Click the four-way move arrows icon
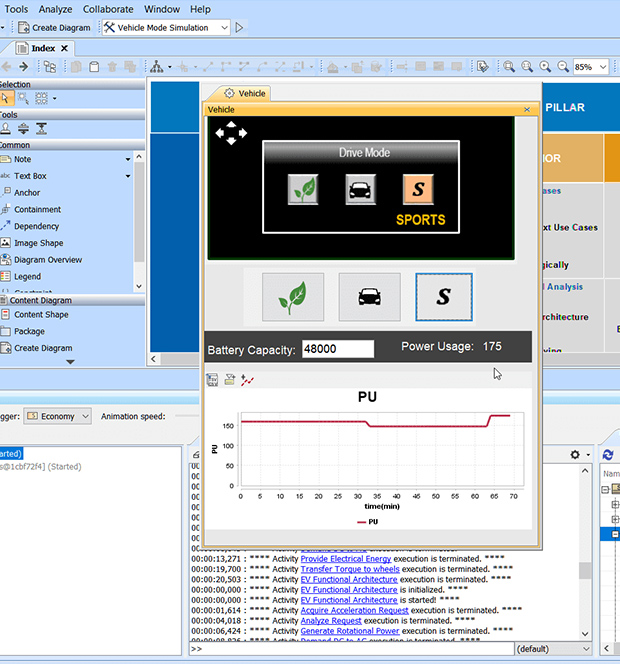Screen dimensions: 620x664 [231, 133]
